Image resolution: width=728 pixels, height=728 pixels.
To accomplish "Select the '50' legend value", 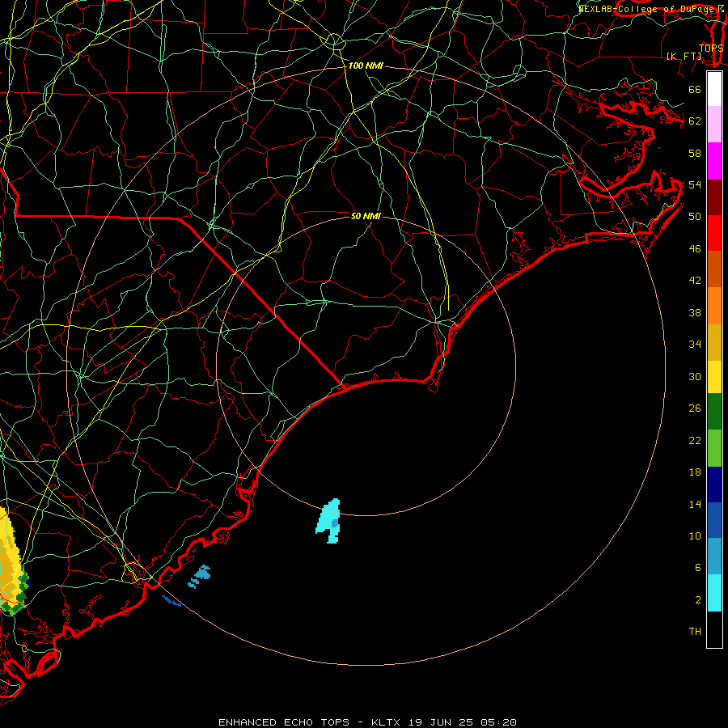I will [x=695, y=217].
